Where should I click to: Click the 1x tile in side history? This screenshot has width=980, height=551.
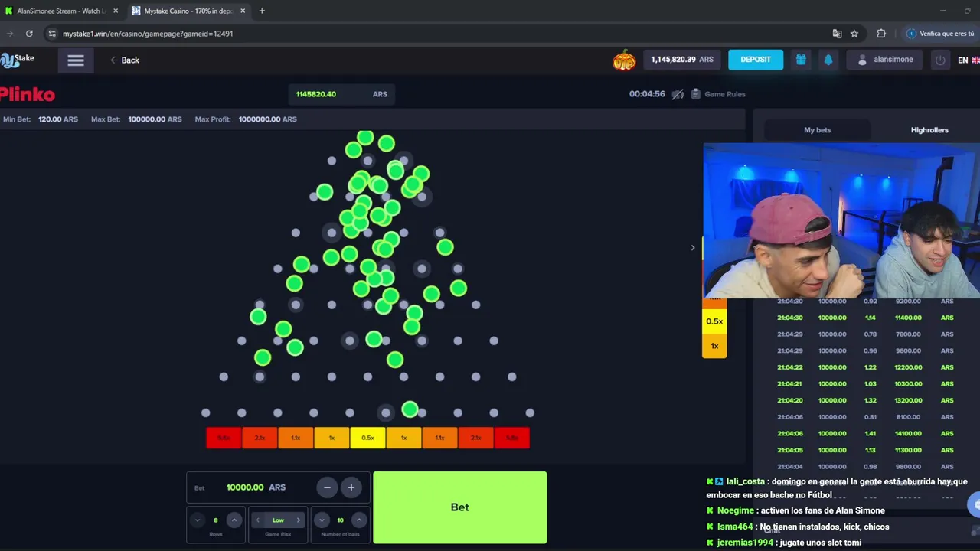pos(714,346)
